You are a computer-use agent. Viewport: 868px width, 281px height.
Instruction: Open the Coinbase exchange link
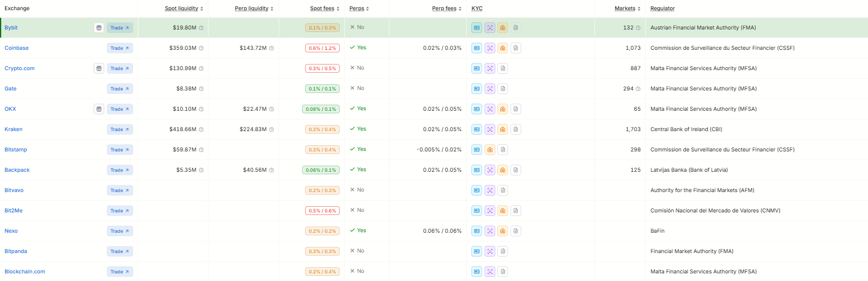click(x=17, y=48)
